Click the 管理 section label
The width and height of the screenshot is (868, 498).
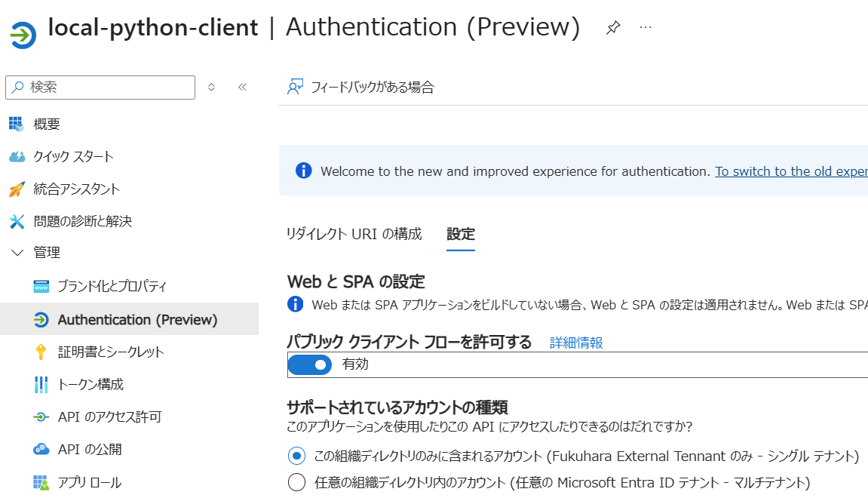pos(47,253)
